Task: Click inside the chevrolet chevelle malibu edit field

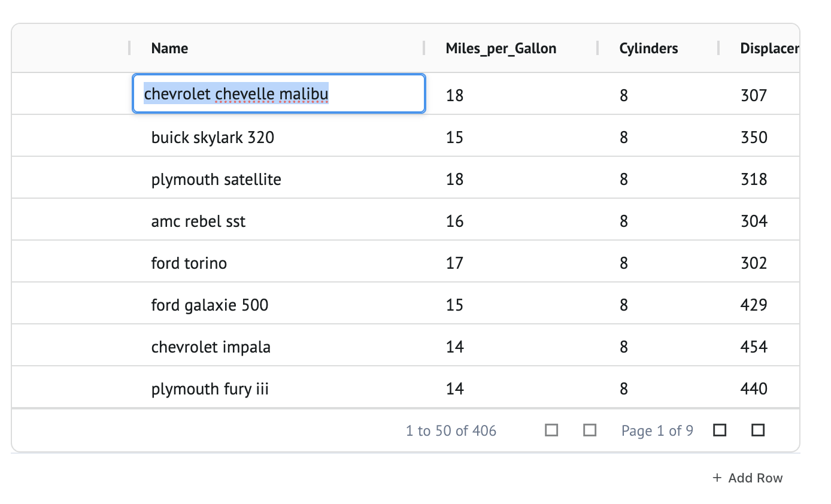Action: tap(278, 94)
